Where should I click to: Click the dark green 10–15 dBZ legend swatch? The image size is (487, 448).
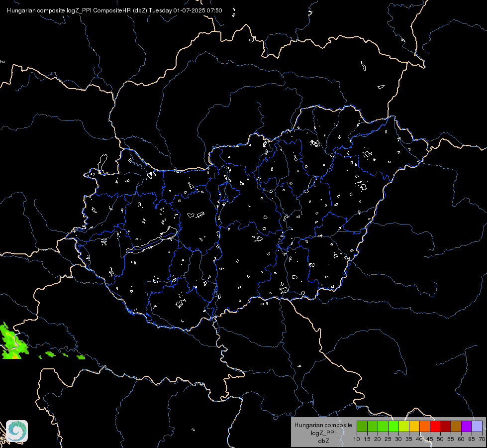pyautogui.click(x=362, y=426)
